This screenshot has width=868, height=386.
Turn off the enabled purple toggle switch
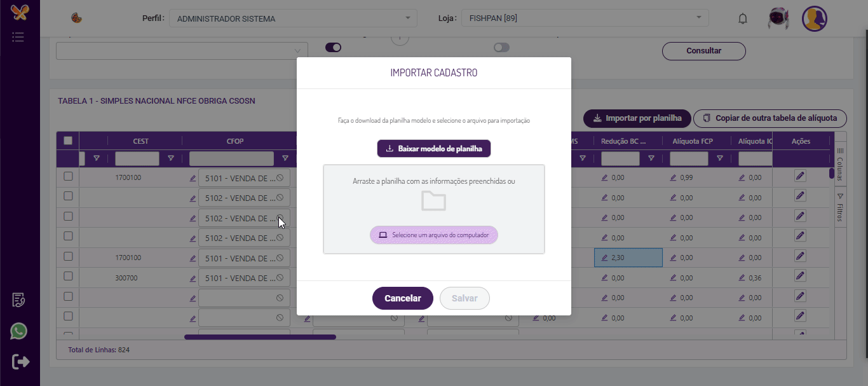333,47
